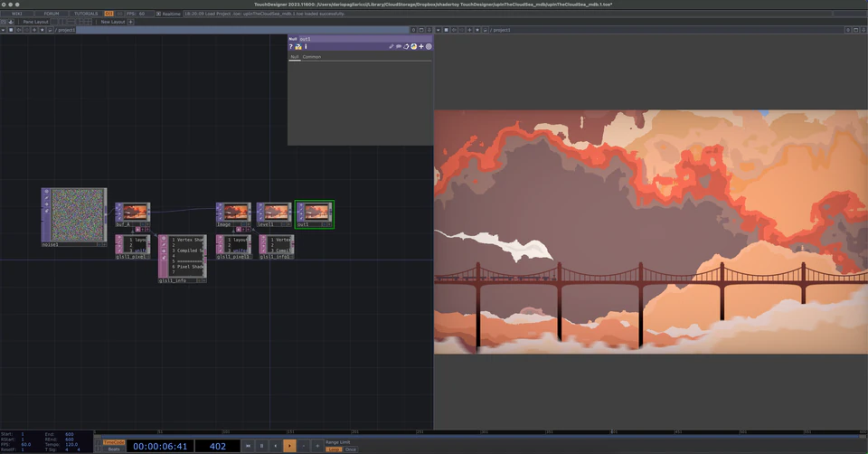The image size is (868, 454).
Task: Select the Common parameter tab
Action: click(312, 56)
